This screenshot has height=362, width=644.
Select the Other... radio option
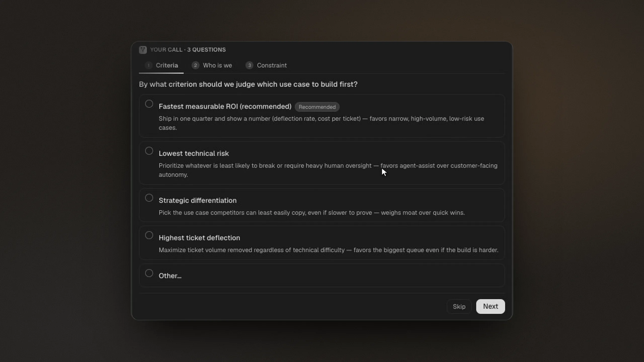tap(149, 273)
